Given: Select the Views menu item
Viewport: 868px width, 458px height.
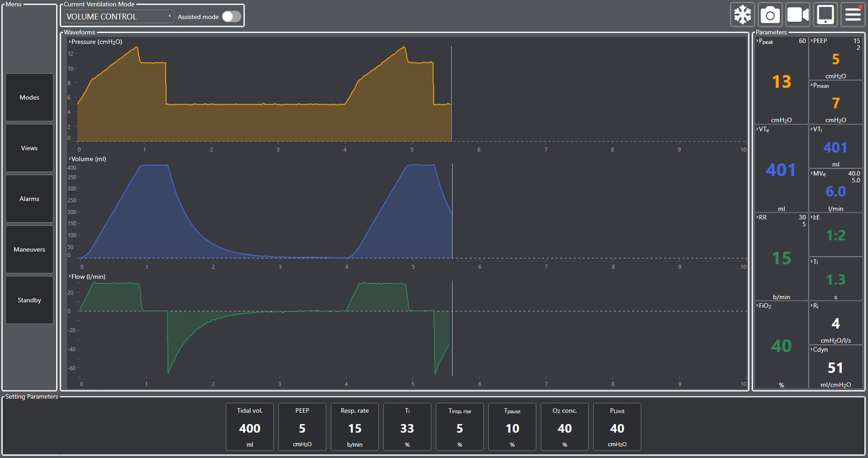Looking at the screenshot, I should tap(29, 148).
